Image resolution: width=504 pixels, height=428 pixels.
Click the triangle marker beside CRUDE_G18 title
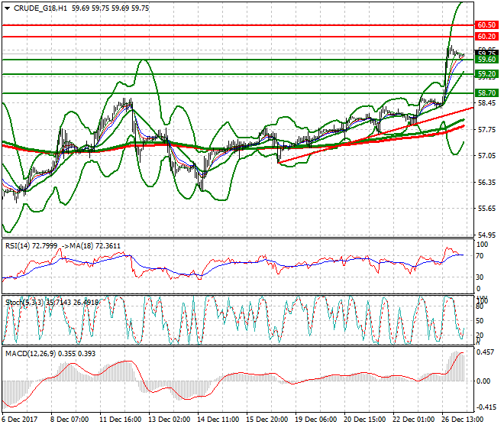[x=5, y=7]
